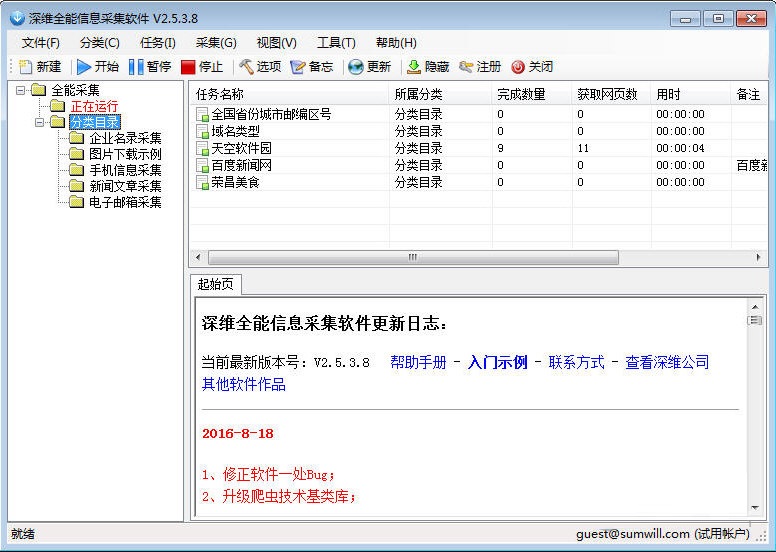Open the 帮助(H) menu

396,43
